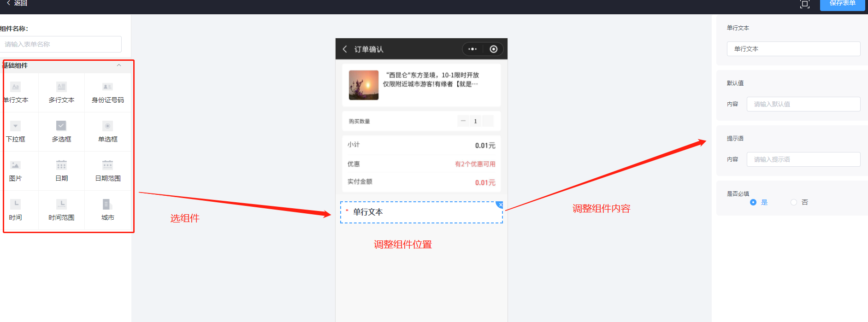This screenshot has height=322, width=868.
Task: Select the 城市 component icon
Action: coord(107,204)
